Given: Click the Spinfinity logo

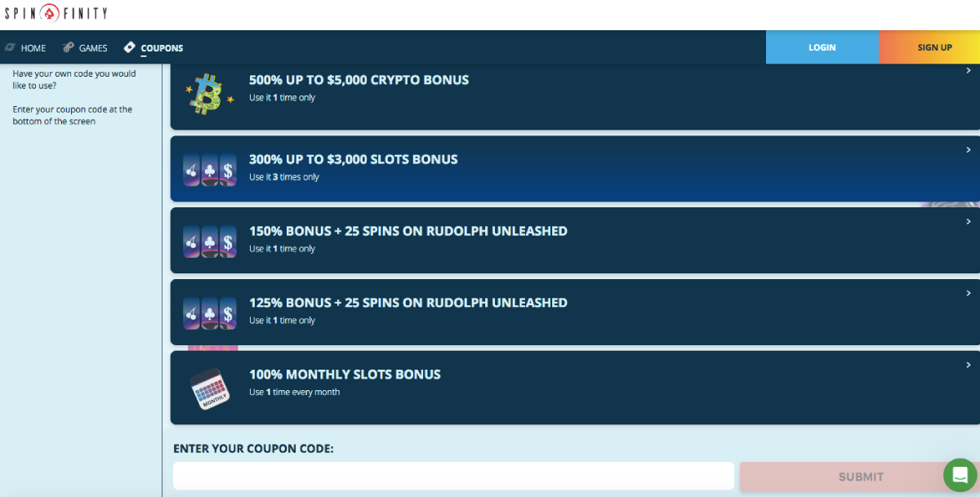Looking at the screenshot, I should [56, 14].
